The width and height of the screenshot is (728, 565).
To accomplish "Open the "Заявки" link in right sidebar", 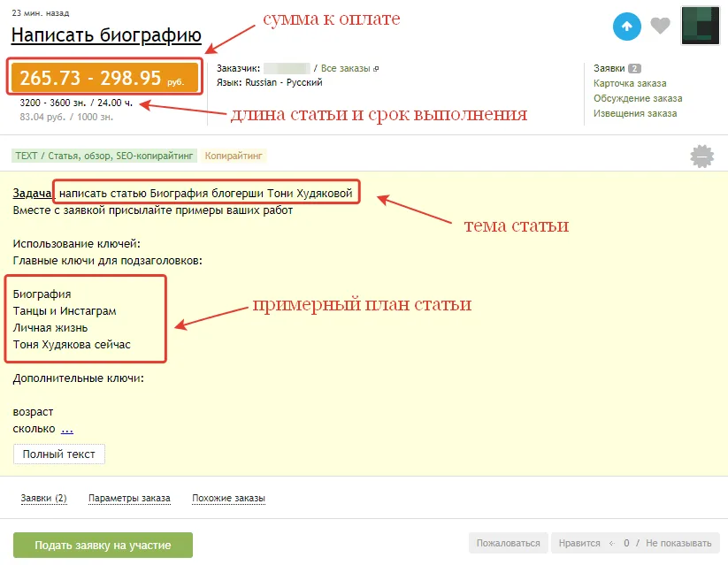I will [609, 68].
